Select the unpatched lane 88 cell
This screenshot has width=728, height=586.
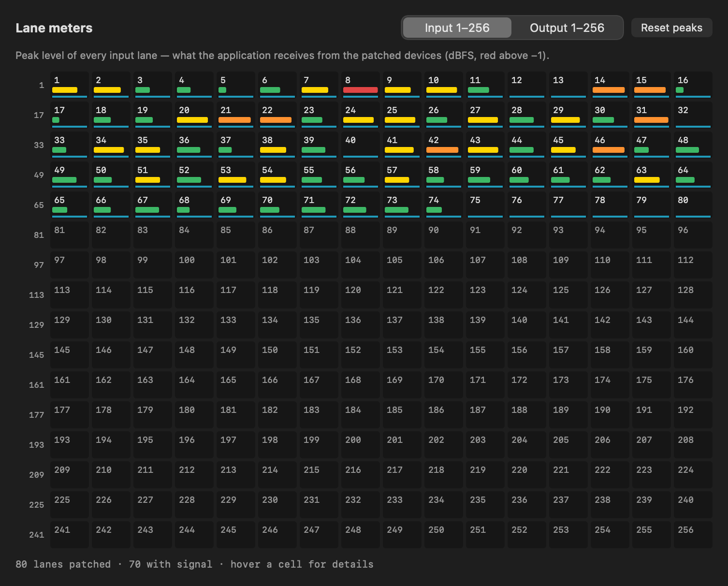[361, 235]
